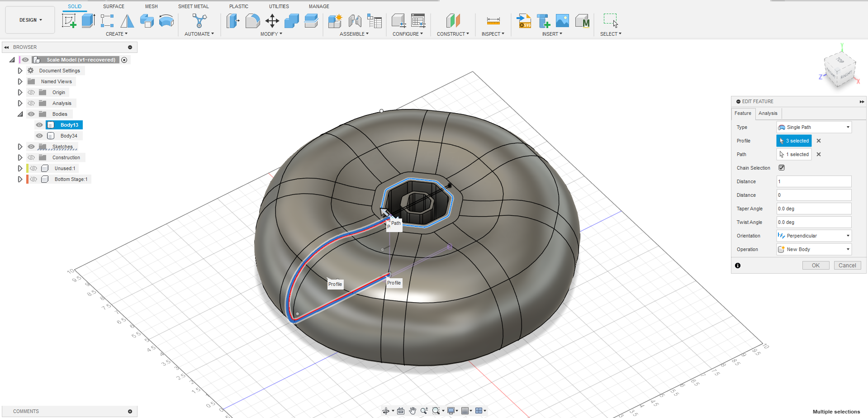The height and width of the screenshot is (418, 868).
Task: Select the Create Sketch tool
Action: point(69,21)
